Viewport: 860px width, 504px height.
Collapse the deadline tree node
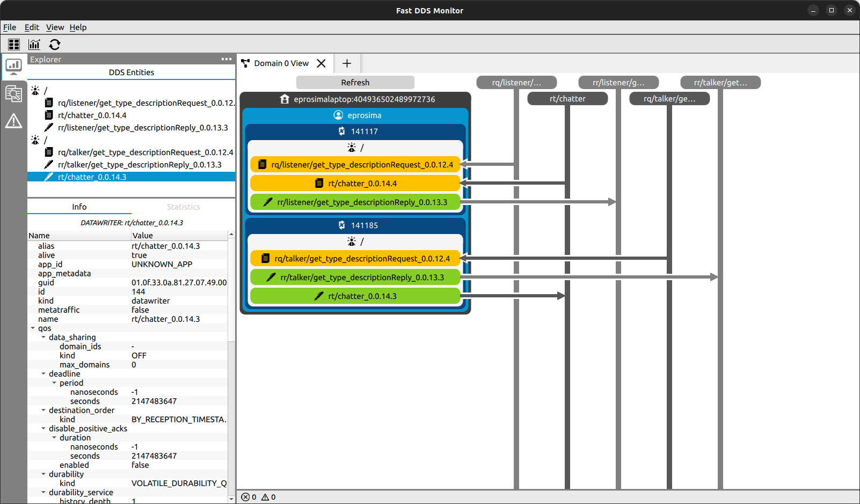click(43, 374)
